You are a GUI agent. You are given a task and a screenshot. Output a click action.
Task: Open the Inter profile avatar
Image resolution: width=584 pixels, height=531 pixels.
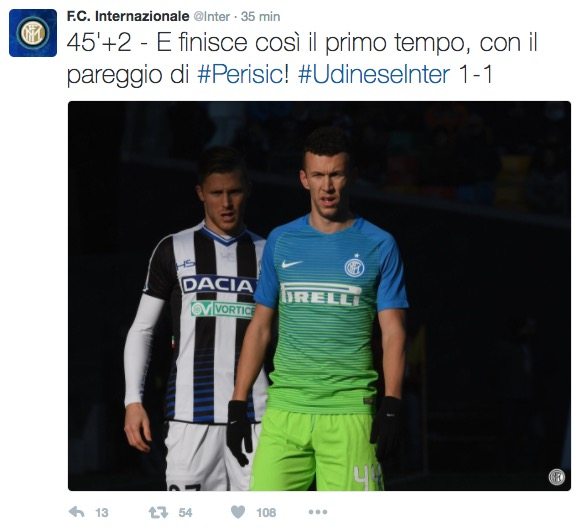(x=33, y=33)
